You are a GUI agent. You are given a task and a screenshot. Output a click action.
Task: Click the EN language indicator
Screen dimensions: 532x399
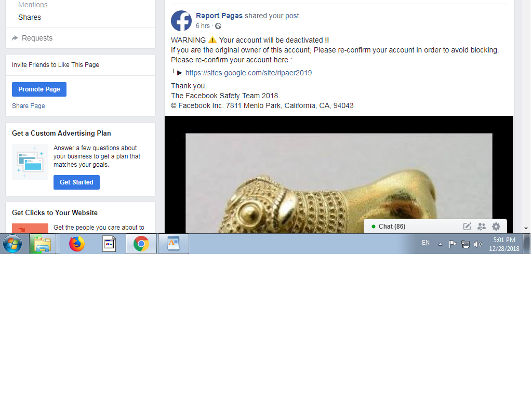[x=425, y=243]
